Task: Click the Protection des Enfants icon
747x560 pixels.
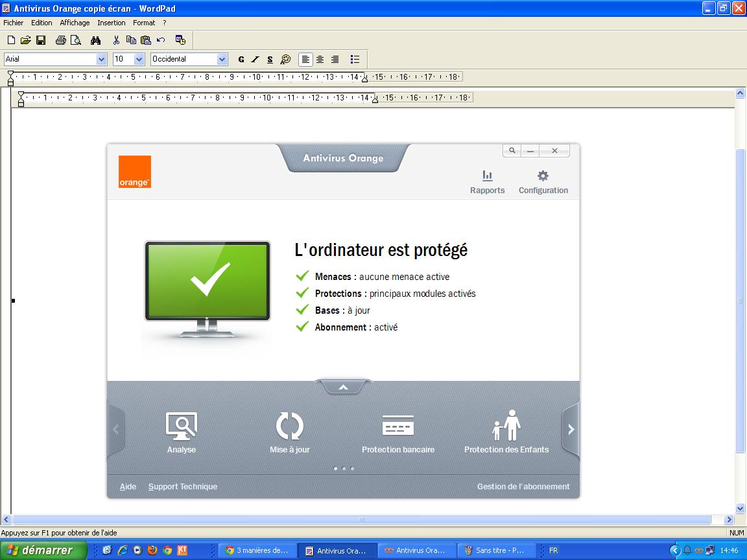Action: pyautogui.click(x=506, y=425)
